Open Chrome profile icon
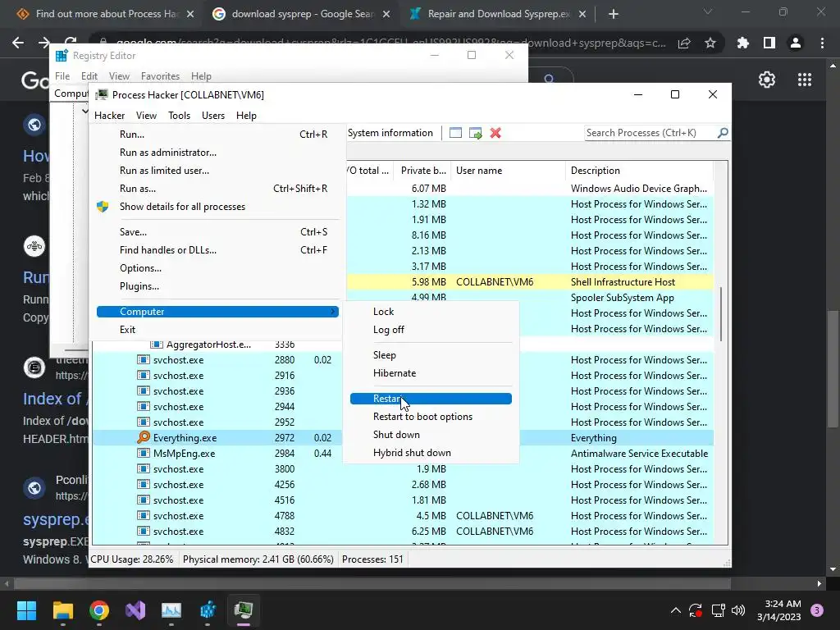This screenshot has height=630, width=840. [x=796, y=43]
